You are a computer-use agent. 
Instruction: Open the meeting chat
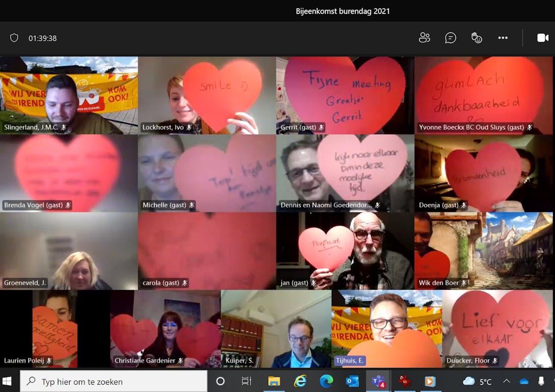point(451,38)
